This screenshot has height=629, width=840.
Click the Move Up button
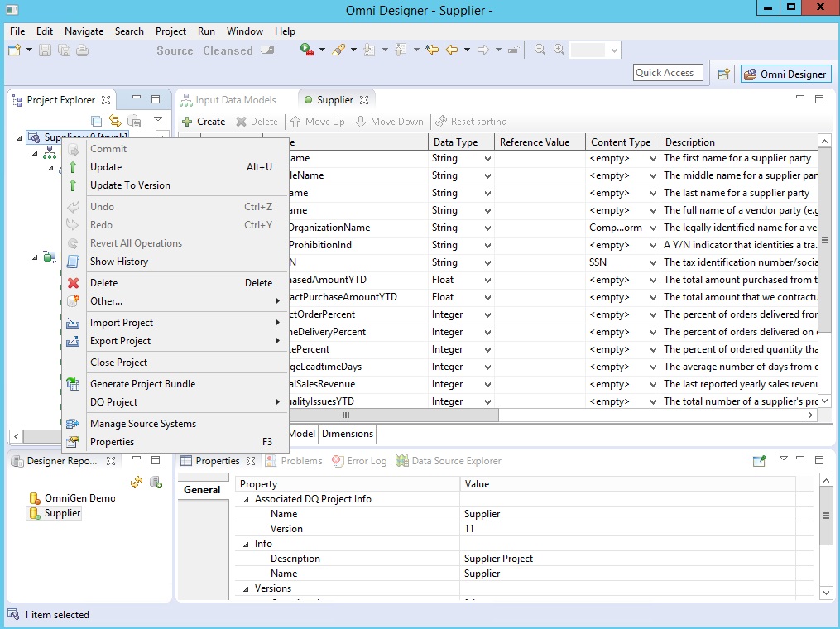[318, 122]
